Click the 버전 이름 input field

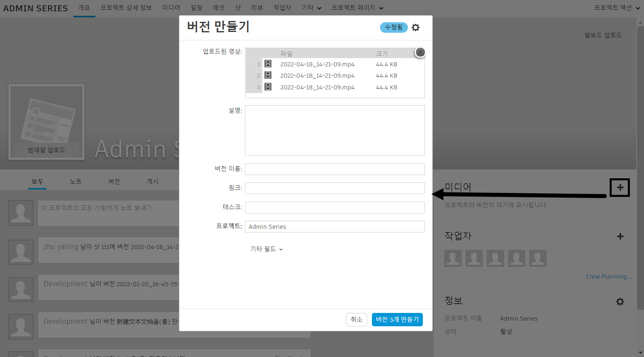[335, 169]
